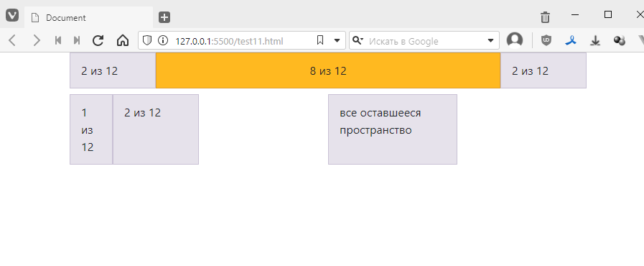Go to the home page

(x=122, y=40)
